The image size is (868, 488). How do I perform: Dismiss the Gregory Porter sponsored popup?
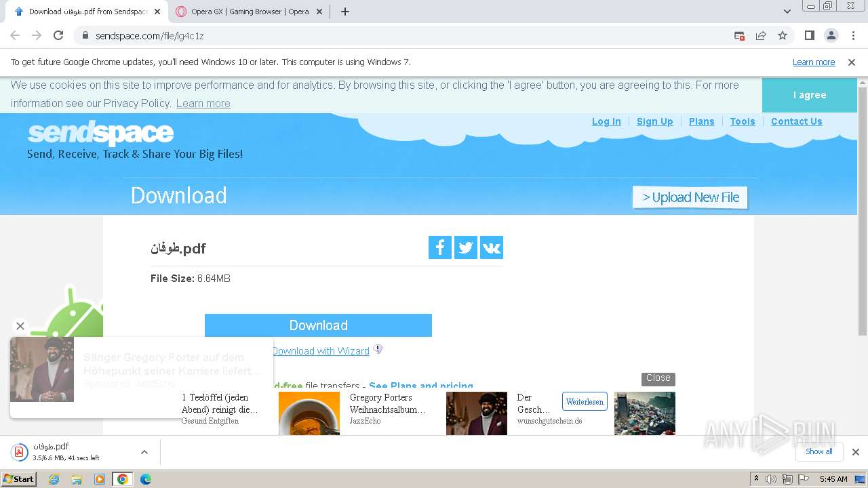coord(20,326)
